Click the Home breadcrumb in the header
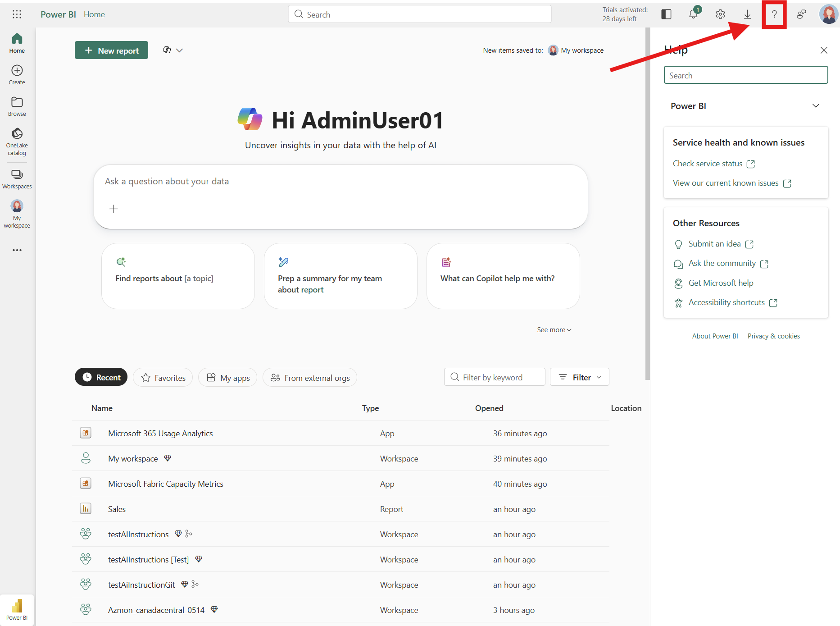The image size is (840, 626). click(94, 14)
